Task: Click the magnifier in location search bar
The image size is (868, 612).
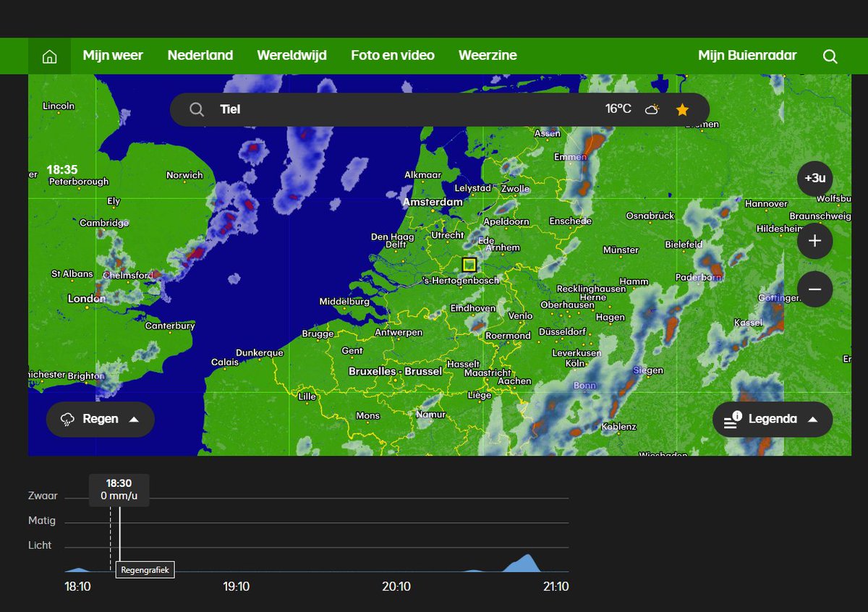Action: [197, 109]
